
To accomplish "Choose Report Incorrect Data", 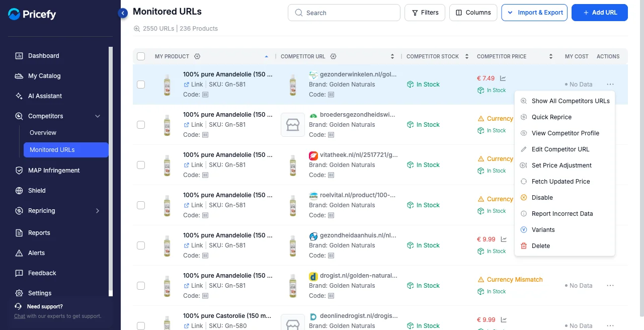I will 565,214.
